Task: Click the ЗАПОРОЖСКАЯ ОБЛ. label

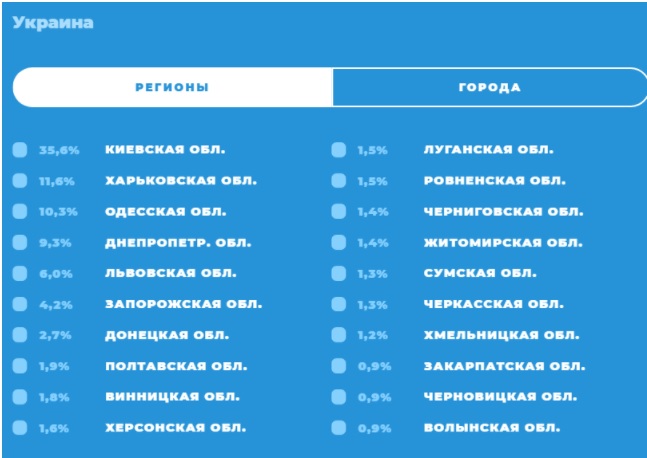Action: (184, 305)
